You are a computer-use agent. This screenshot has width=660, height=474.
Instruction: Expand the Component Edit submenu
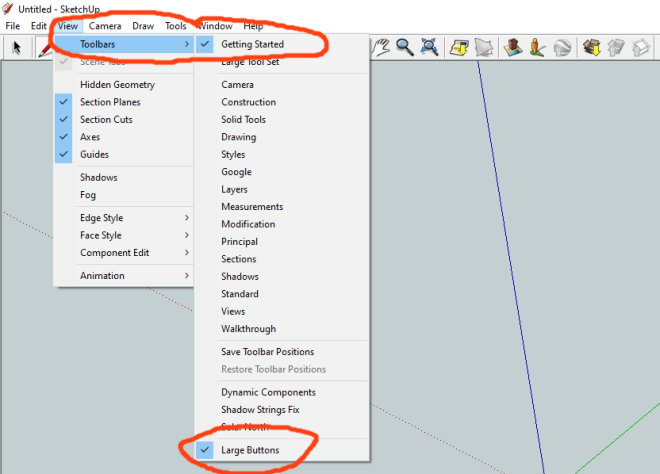pos(124,253)
